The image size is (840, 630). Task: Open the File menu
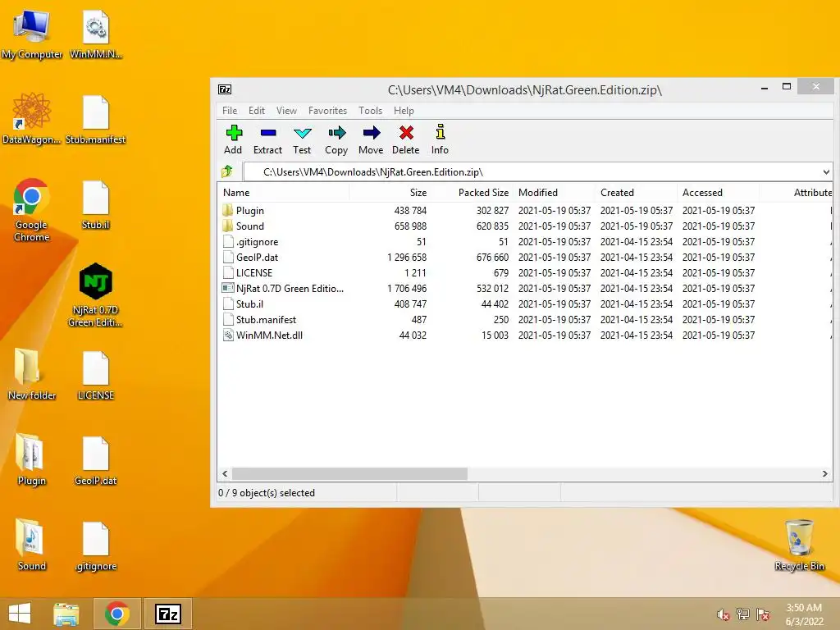pyautogui.click(x=230, y=111)
